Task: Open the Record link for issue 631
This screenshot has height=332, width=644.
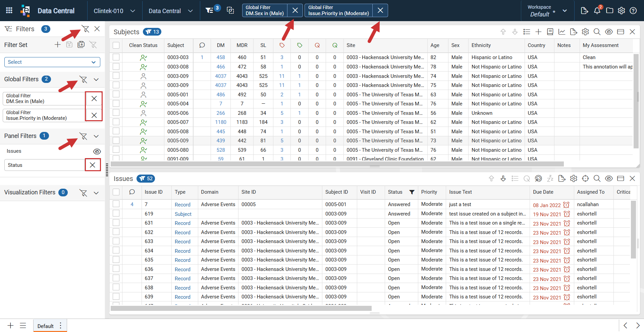Action: [x=182, y=223]
